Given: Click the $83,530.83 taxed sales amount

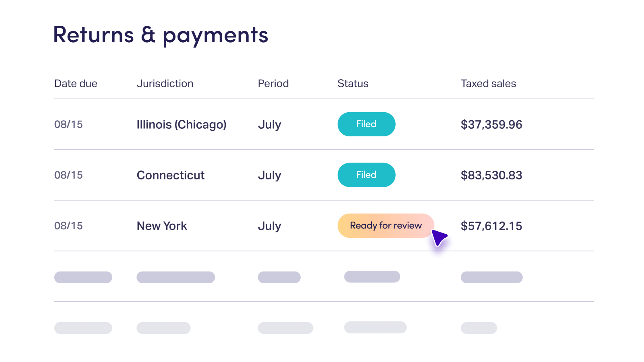Looking at the screenshot, I should click(x=491, y=175).
